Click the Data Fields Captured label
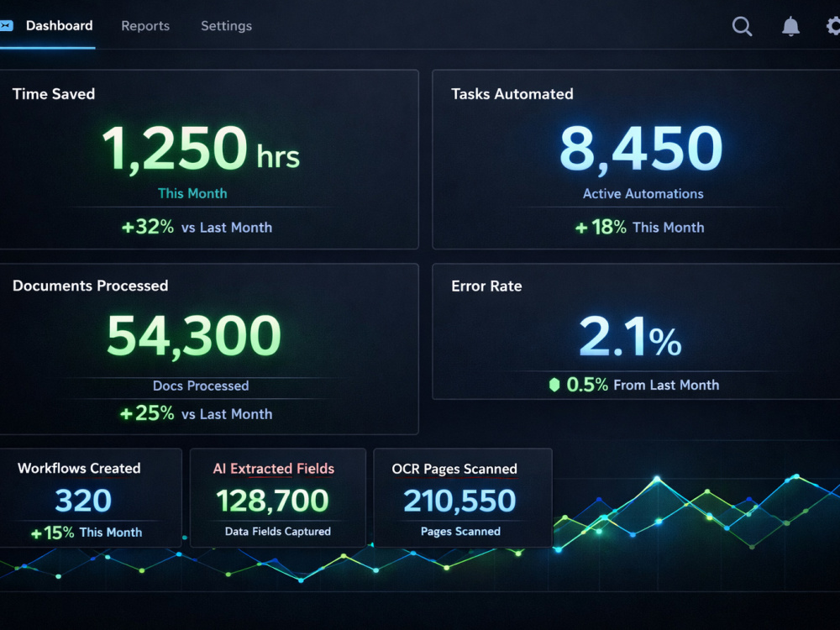 tap(277, 532)
